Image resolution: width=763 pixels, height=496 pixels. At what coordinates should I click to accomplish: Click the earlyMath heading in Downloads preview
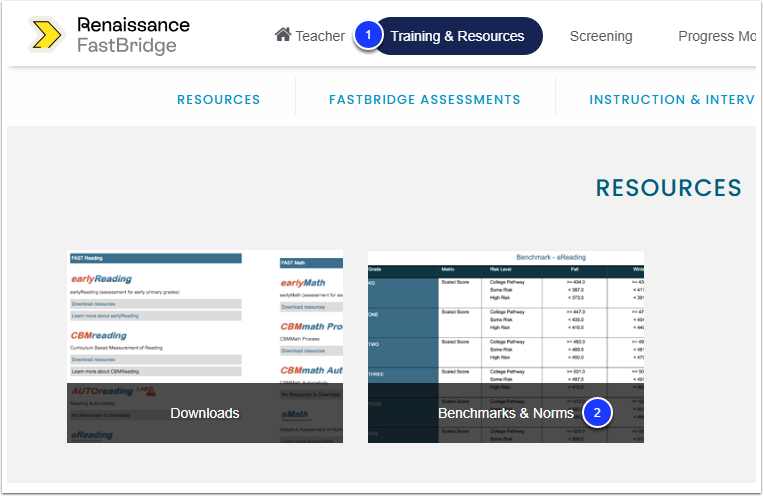(x=303, y=283)
